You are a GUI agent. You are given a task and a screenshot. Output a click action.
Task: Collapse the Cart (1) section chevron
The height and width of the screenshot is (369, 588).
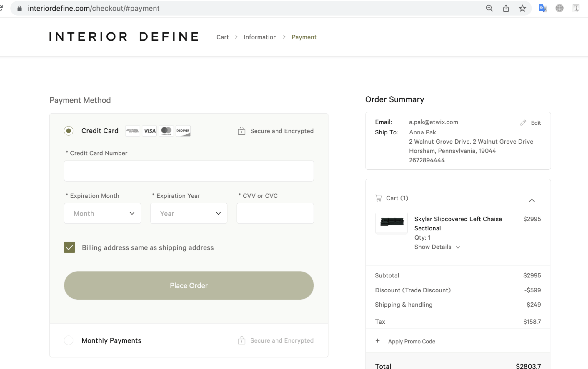(x=532, y=200)
